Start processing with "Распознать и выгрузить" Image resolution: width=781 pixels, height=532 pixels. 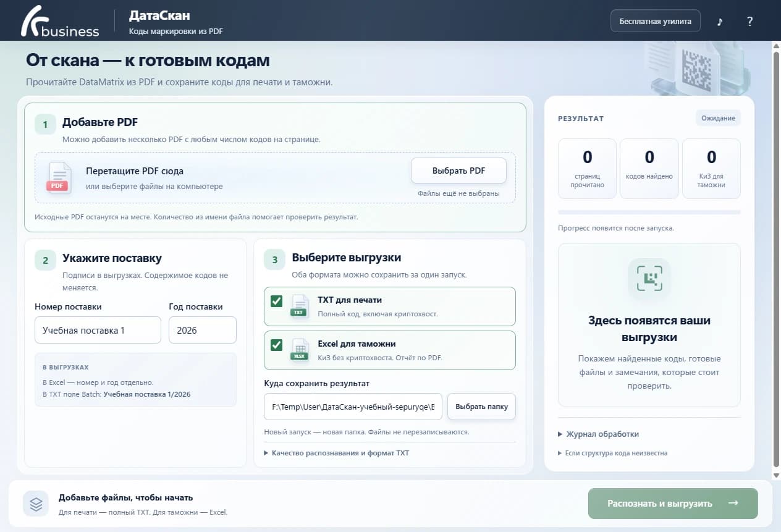pyautogui.click(x=673, y=503)
